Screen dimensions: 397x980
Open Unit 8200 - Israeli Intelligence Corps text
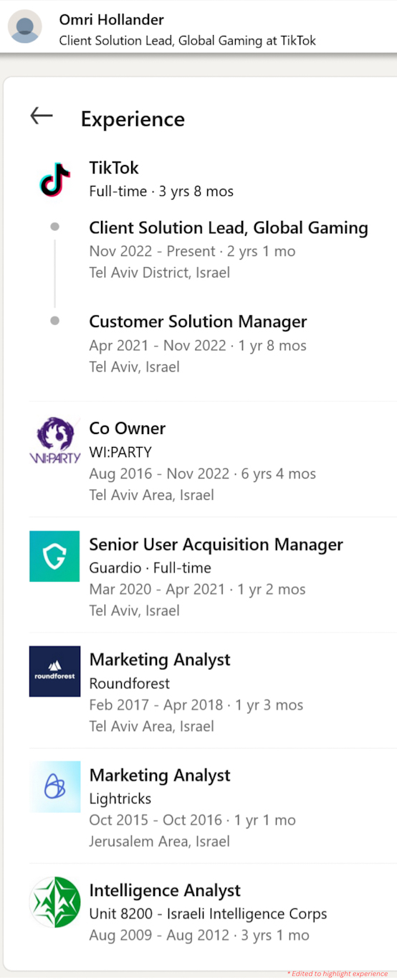click(208, 914)
